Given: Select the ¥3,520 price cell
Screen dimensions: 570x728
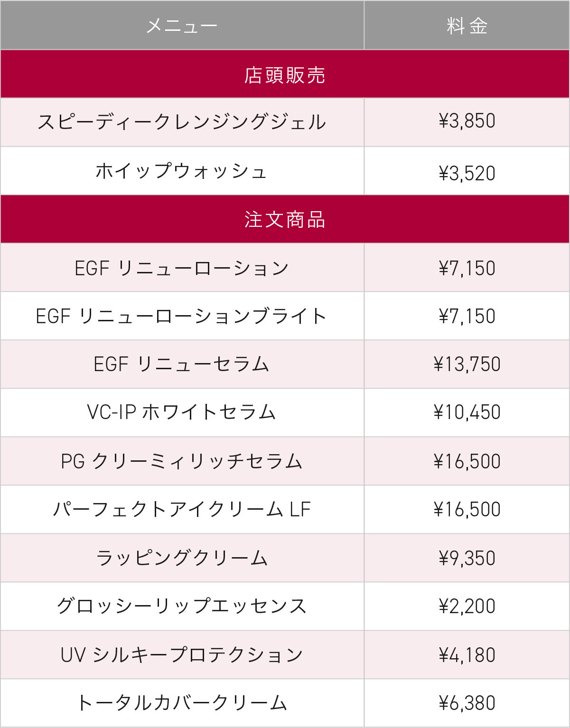Looking at the screenshot, I should 467,173.
